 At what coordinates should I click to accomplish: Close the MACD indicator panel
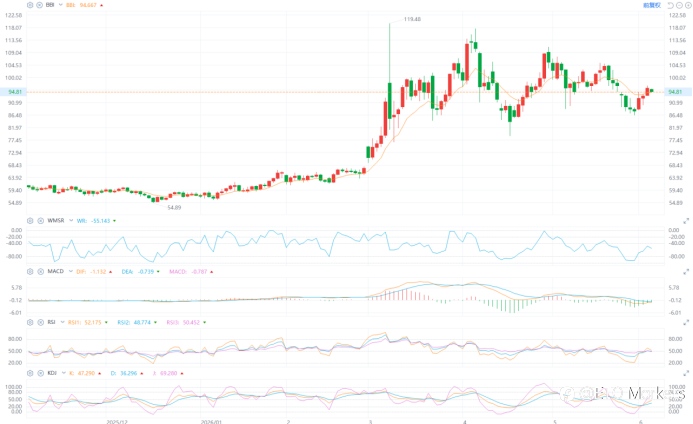tap(40, 271)
